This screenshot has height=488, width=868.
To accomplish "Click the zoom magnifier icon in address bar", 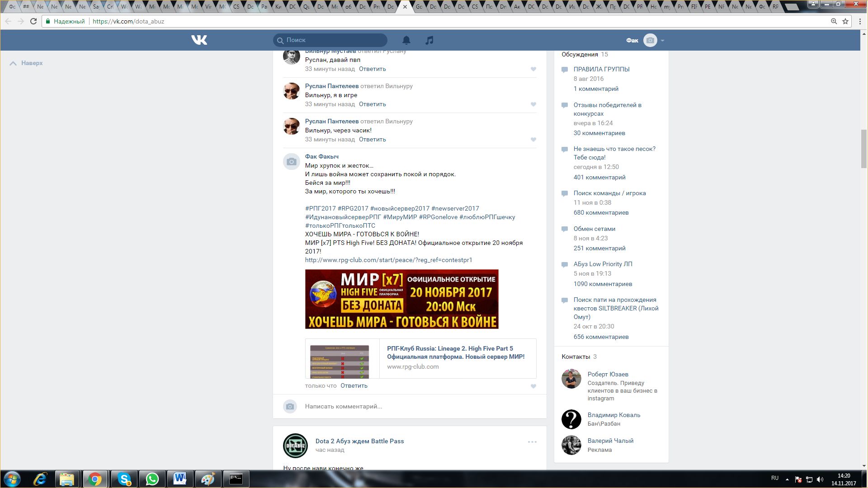I will 834,21.
